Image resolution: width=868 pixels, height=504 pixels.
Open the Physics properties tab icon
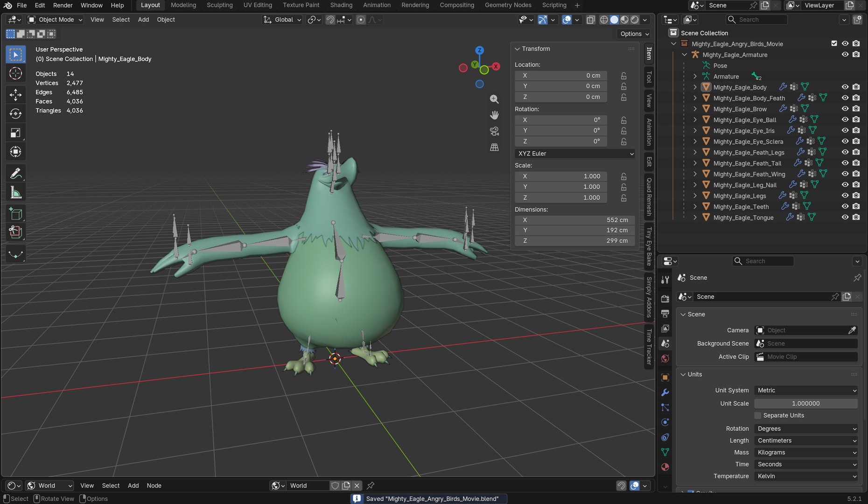(665, 422)
